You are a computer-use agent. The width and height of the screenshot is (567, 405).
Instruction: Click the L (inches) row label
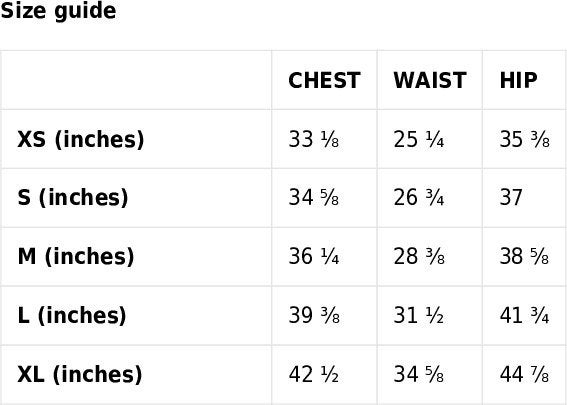pyautogui.click(x=72, y=315)
